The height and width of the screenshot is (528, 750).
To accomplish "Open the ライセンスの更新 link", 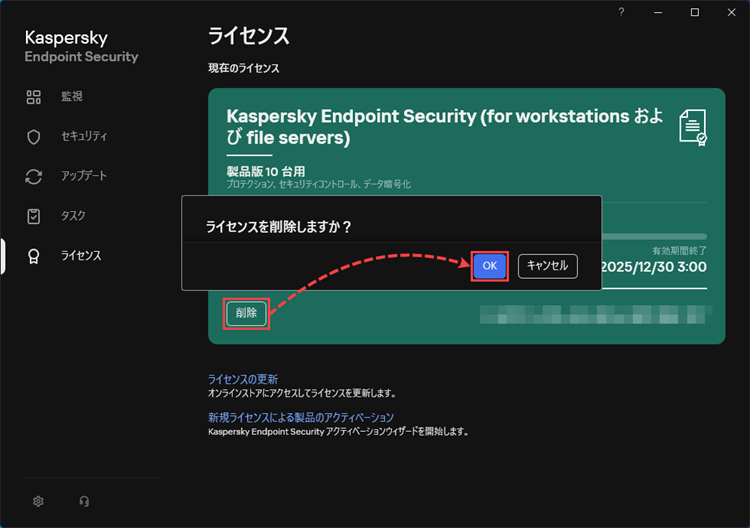I will coord(243,379).
